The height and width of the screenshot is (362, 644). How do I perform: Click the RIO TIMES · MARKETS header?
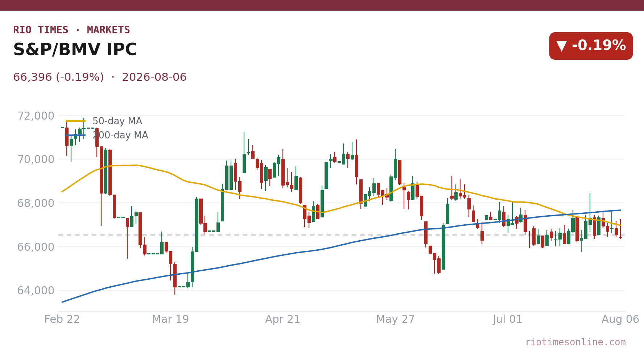click(71, 30)
